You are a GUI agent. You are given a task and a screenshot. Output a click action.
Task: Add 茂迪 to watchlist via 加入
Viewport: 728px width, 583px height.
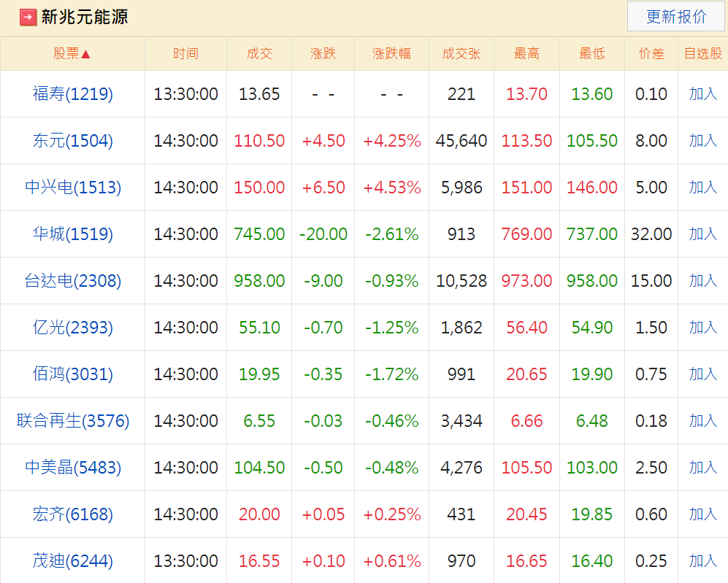coord(703,561)
